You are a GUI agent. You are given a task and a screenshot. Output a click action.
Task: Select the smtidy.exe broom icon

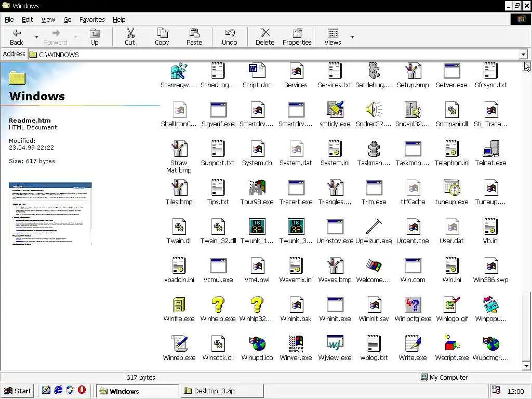pyautogui.click(x=335, y=110)
